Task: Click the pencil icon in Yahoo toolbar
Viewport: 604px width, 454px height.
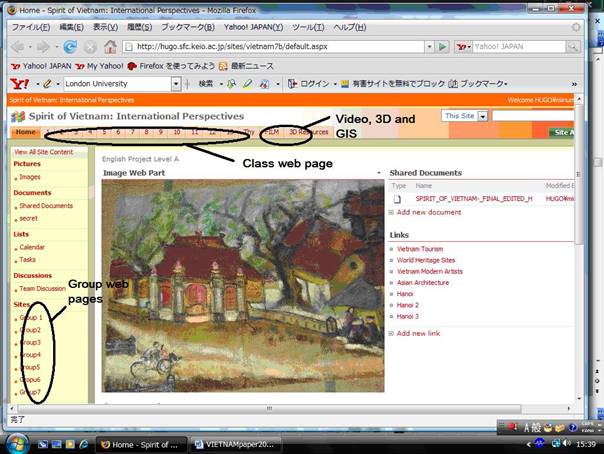Action: click(47, 84)
